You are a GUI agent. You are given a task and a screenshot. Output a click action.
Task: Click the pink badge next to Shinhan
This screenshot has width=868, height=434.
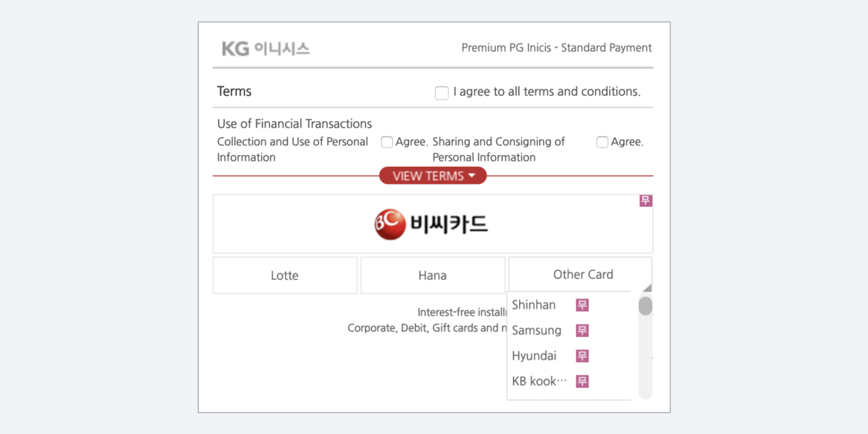click(582, 305)
